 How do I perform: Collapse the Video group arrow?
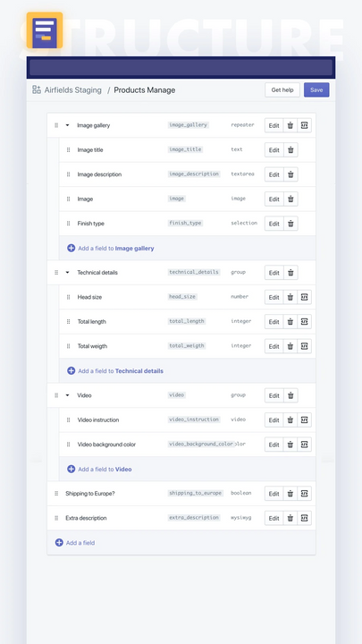pyautogui.click(x=67, y=395)
